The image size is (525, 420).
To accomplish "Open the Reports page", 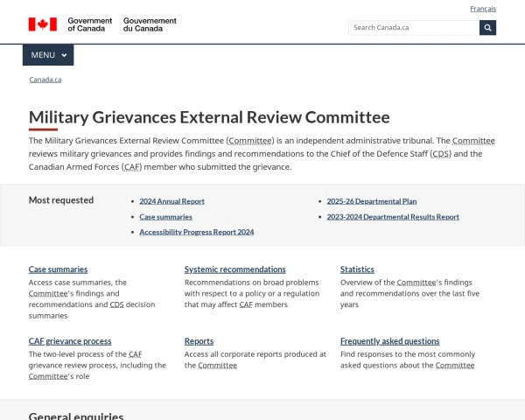I will (199, 341).
